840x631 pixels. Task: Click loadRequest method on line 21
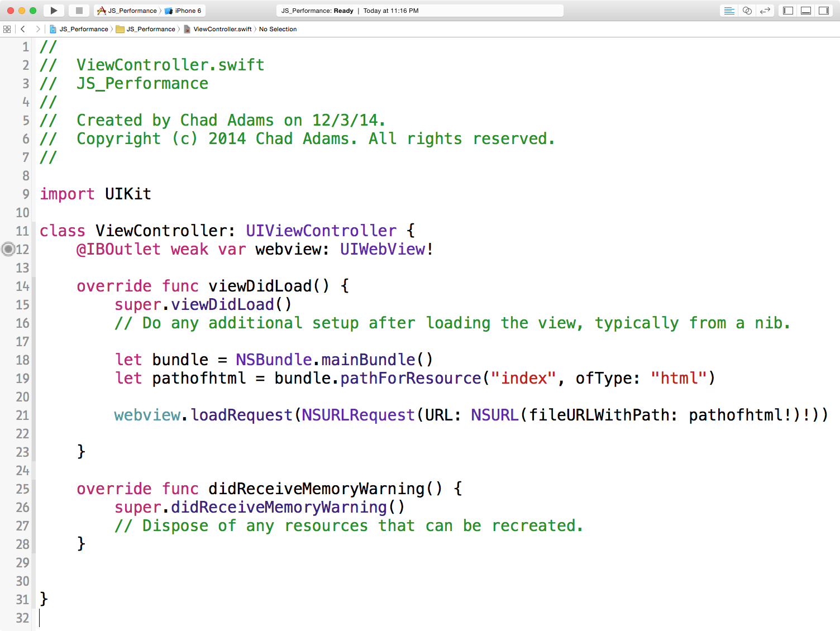click(x=242, y=415)
